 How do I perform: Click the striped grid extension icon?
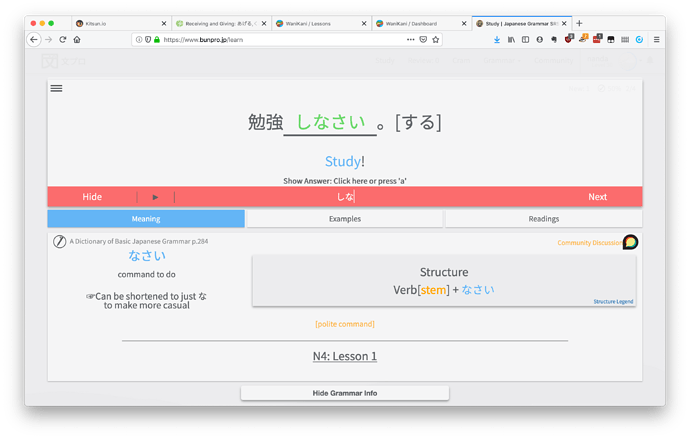point(625,40)
